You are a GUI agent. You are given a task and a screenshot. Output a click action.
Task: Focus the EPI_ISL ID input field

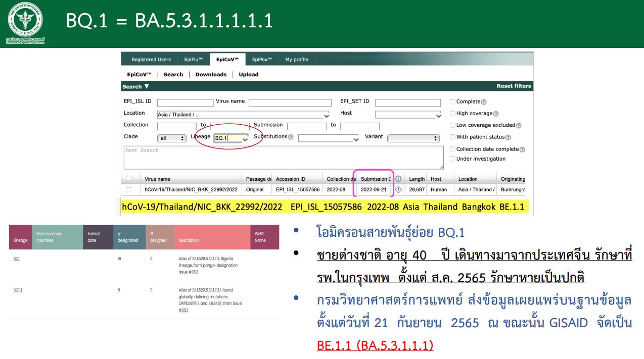click(x=186, y=103)
